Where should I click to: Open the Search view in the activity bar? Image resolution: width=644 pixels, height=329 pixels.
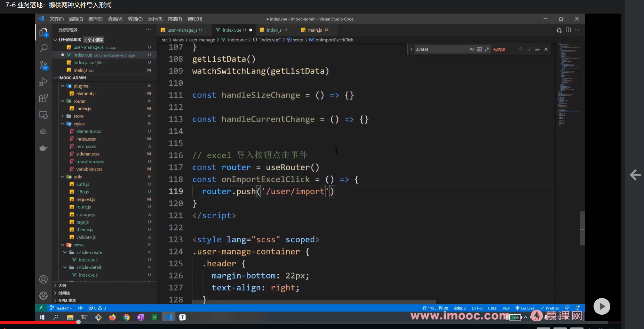click(x=43, y=48)
